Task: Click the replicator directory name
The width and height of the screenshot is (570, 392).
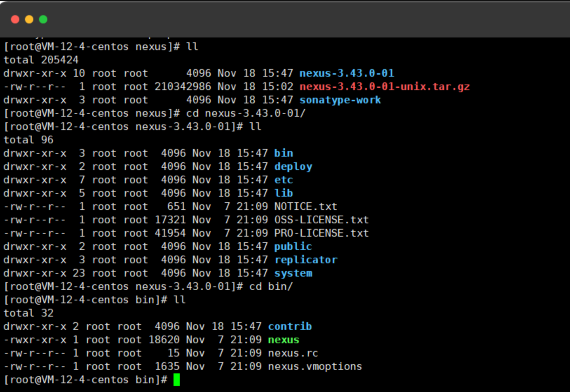Action: [x=306, y=260]
